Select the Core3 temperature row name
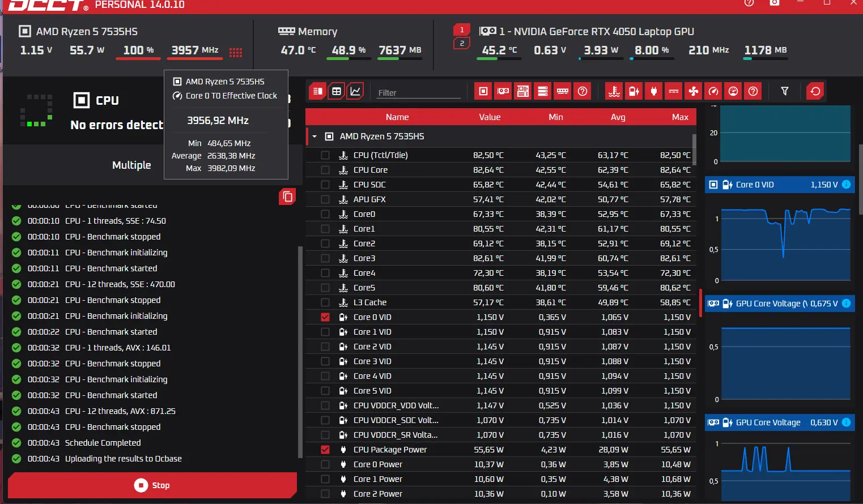Viewport: 863px width, 504px height. 364,258
